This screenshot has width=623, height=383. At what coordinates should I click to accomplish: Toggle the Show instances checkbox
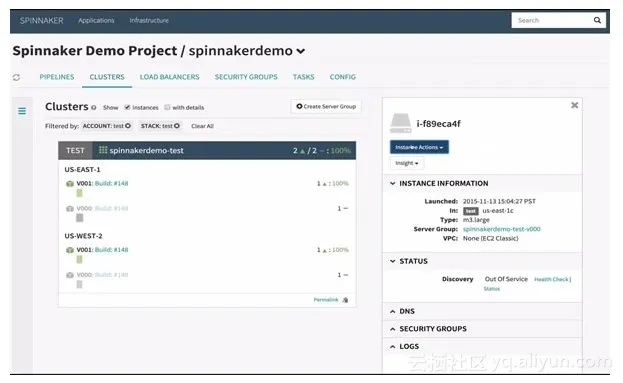tap(127, 107)
